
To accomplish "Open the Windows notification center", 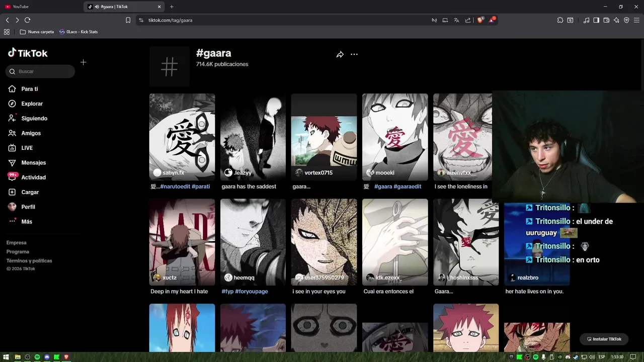I will (633, 357).
